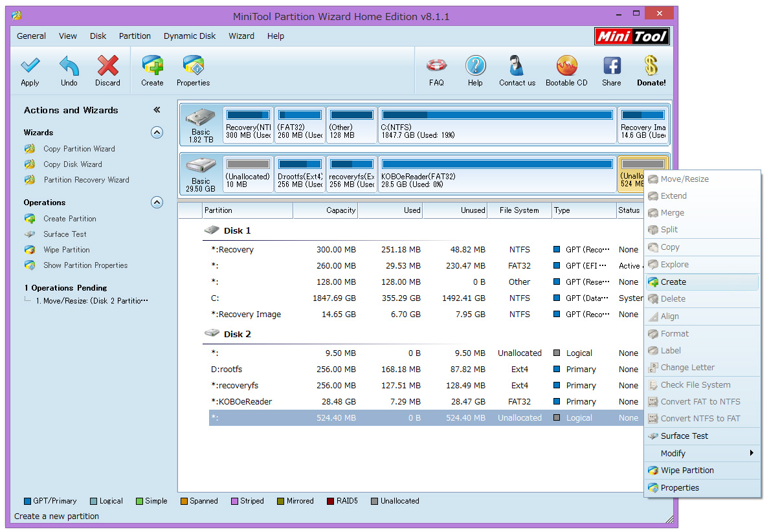
Task: Launch Copy Disk Wizard
Action: click(72, 164)
